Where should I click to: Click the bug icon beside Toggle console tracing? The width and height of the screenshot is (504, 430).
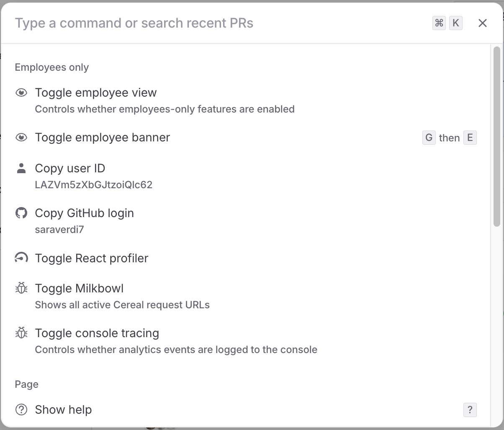tap(21, 333)
